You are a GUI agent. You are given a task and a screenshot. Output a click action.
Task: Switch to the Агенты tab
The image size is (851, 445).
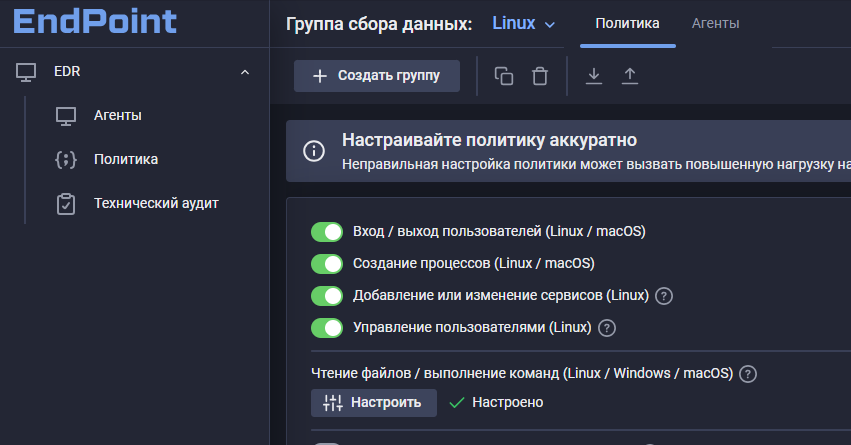pos(715,24)
